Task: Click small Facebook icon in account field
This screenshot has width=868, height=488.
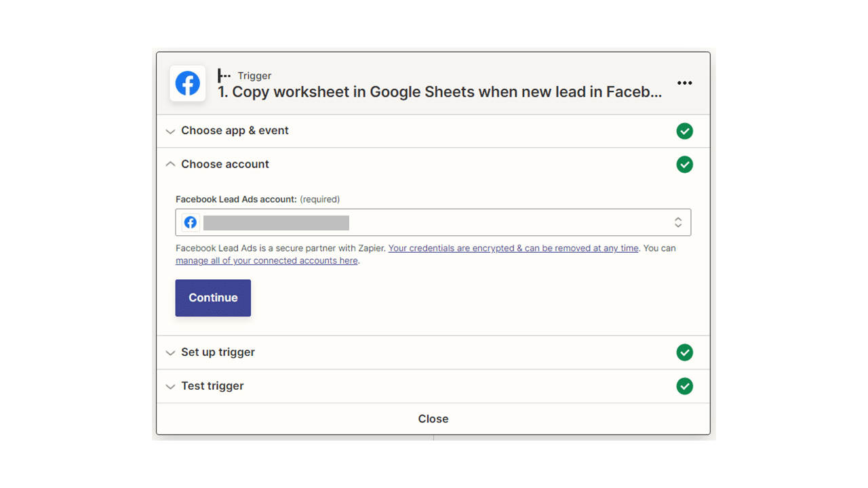Action: point(191,222)
